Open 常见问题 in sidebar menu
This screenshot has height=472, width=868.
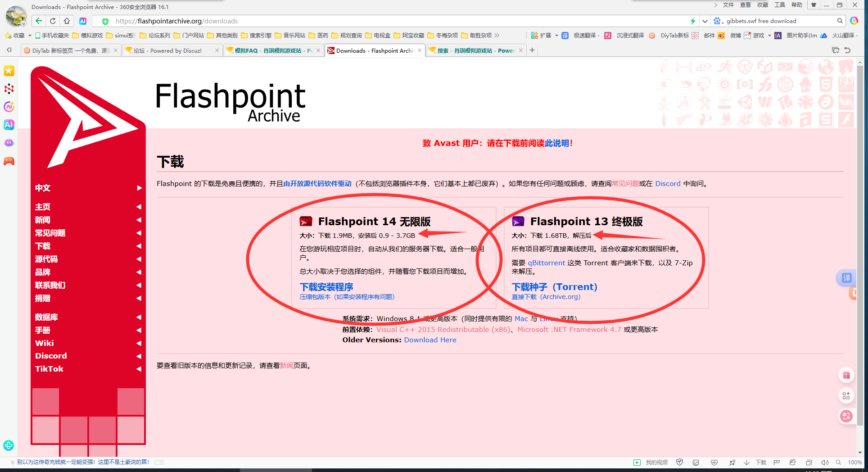pos(50,233)
